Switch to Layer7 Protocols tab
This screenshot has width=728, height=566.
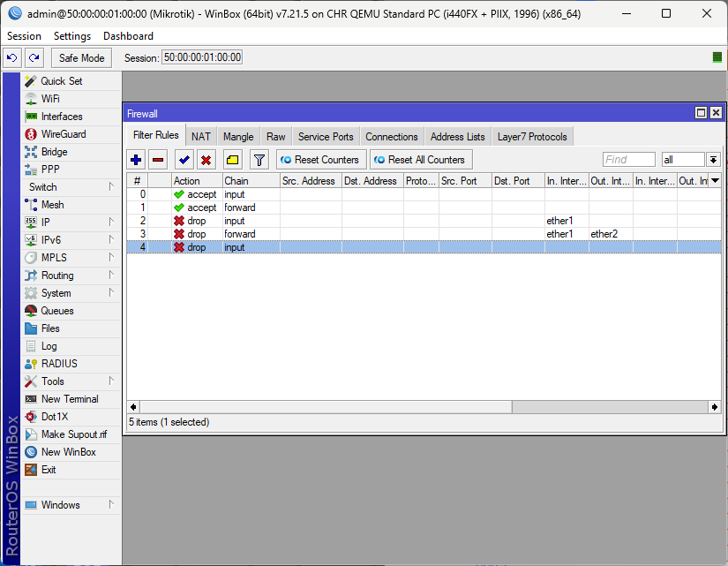pos(532,137)
